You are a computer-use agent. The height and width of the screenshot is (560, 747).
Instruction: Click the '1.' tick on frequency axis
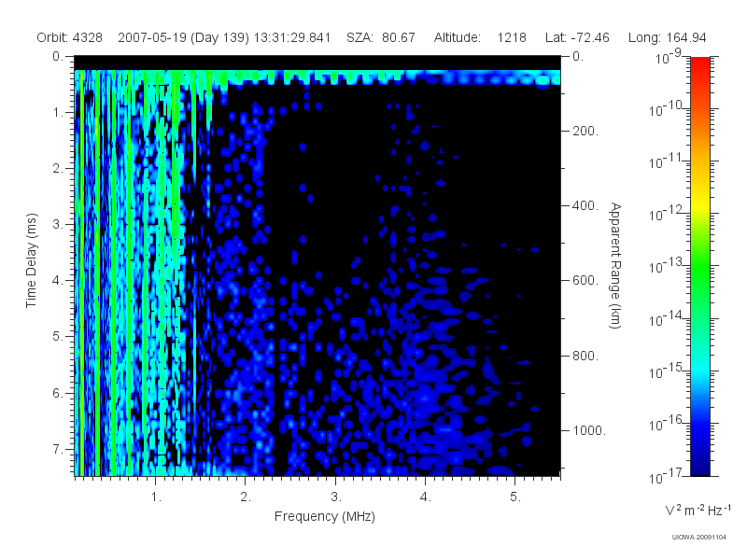coord(156,497)
